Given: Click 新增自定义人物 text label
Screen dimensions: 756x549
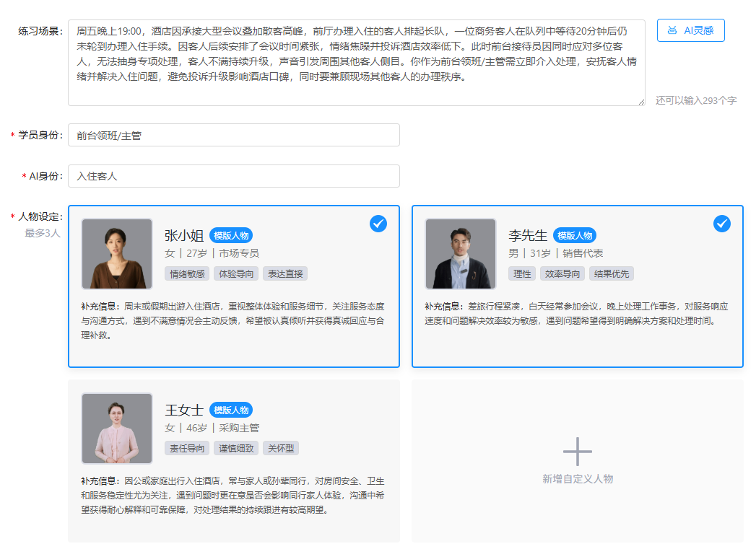Looking at the screenshot, I should coord(578,479).
